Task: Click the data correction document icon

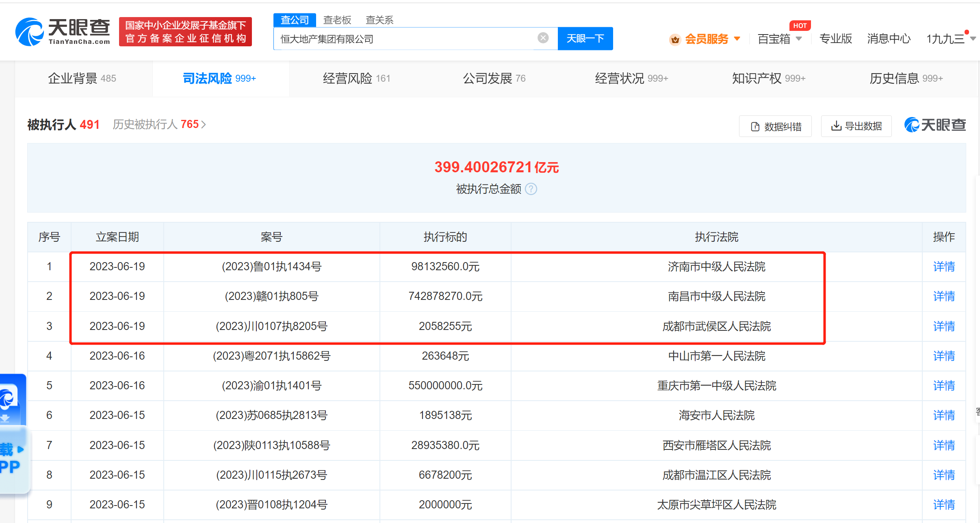Action: (x=755, y=126)
